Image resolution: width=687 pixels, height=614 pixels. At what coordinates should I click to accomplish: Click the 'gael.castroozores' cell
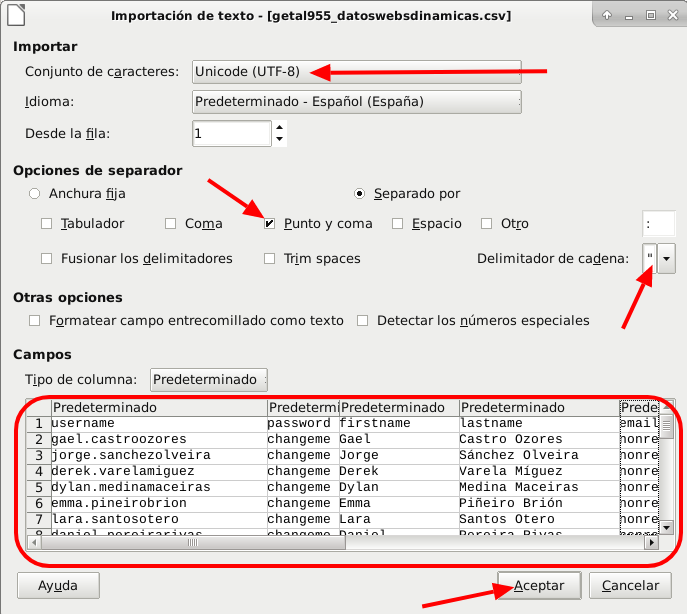(159, 439)
